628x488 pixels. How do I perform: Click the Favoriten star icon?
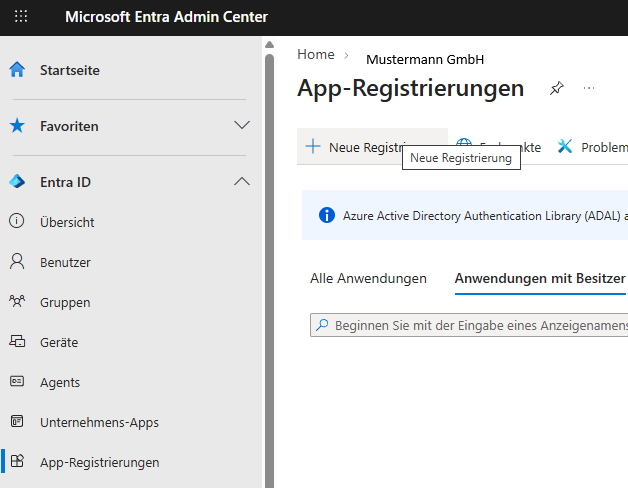coord(17,125)
